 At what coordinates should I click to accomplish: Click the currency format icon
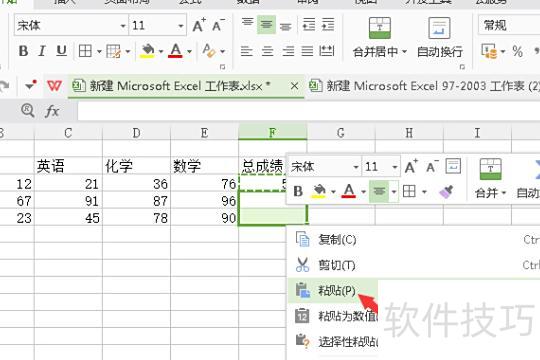489,51
